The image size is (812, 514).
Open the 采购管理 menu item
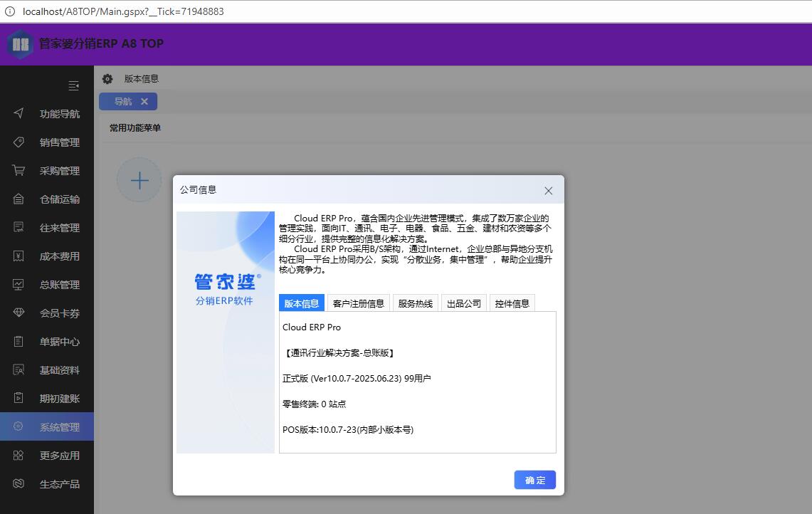47,170
